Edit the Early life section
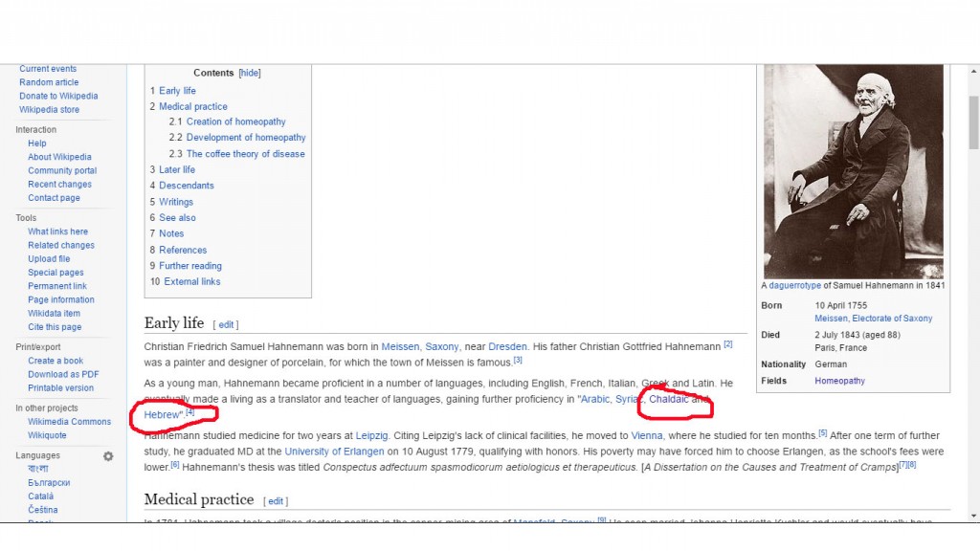The height and width of the screenshot is (551, 980). tap(226, 325)
